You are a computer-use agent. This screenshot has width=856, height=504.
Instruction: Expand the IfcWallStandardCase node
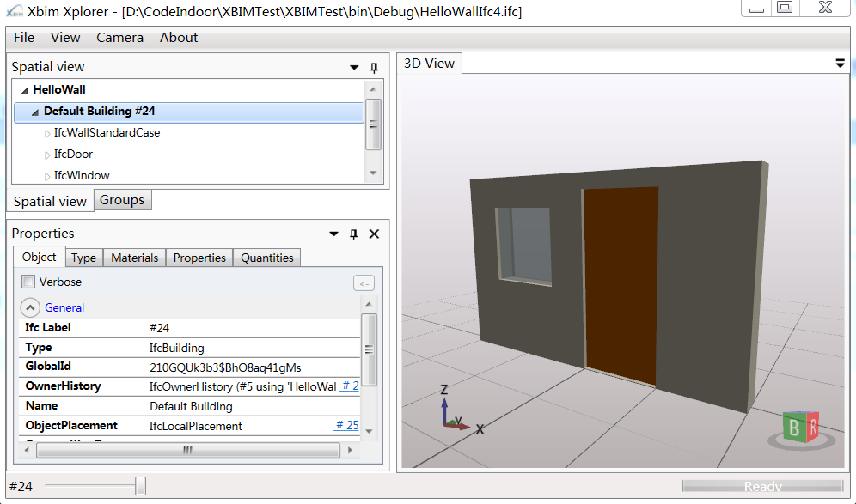pos(47,134)
